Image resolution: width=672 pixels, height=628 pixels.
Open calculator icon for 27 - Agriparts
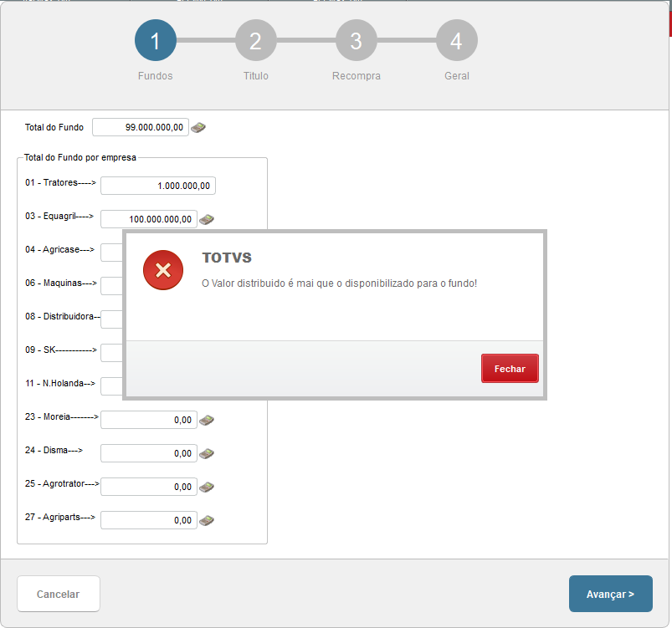tap(207, 520)
